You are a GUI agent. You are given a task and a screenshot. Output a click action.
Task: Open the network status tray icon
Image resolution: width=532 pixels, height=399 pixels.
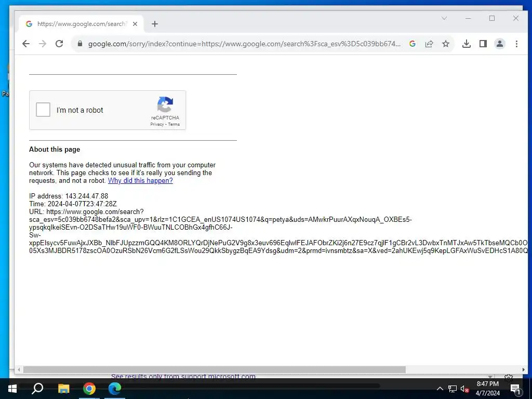[x=453, y=389]
